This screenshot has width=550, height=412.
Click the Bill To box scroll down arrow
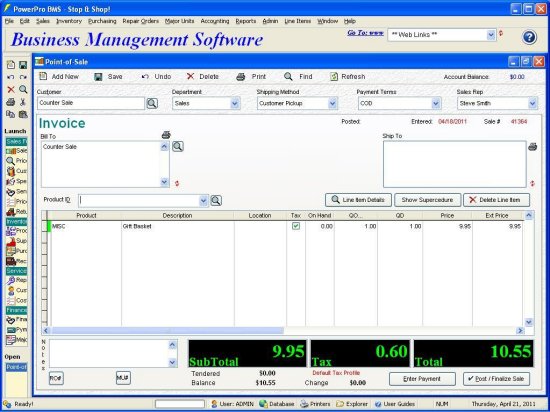click(165, 182)
